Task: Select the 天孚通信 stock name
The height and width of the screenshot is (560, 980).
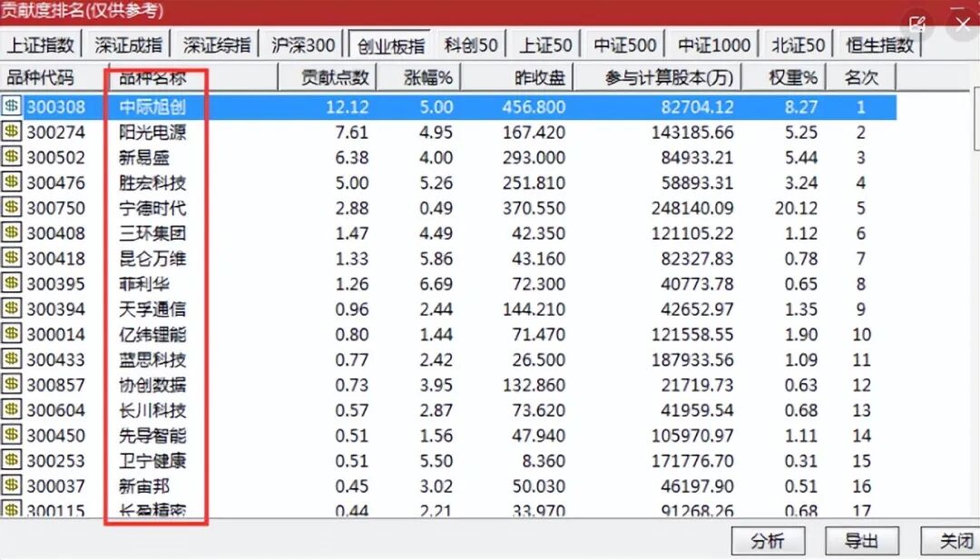Action: tap(152, 309)
